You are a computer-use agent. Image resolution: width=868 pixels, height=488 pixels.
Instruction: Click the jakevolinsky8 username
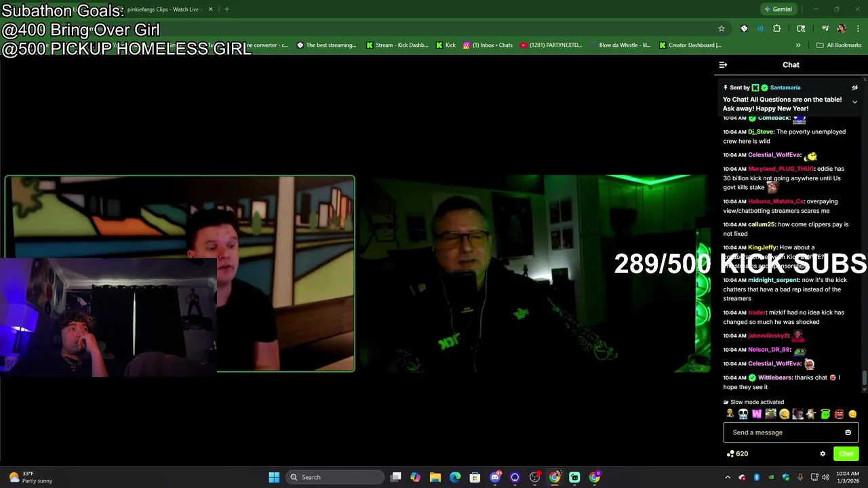point(768,335)
